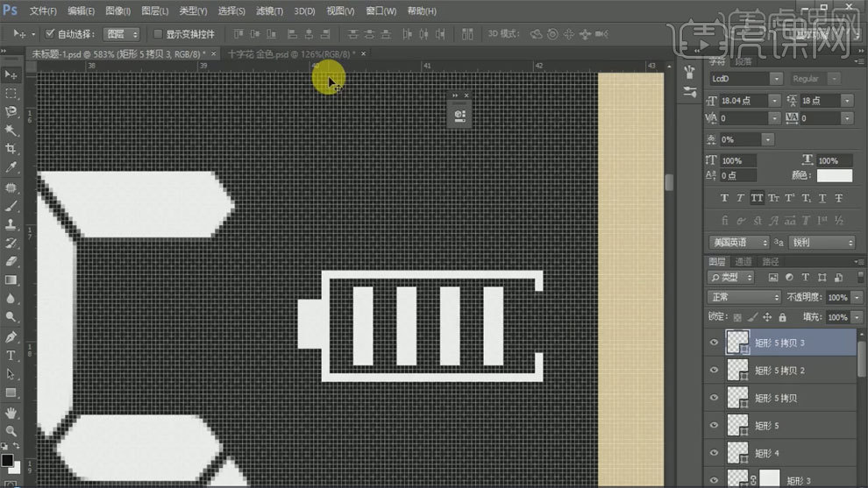Viewport: 868px width, 488px height.
Task: Switch to the 段落 panel tab
Action: (743, 61)
